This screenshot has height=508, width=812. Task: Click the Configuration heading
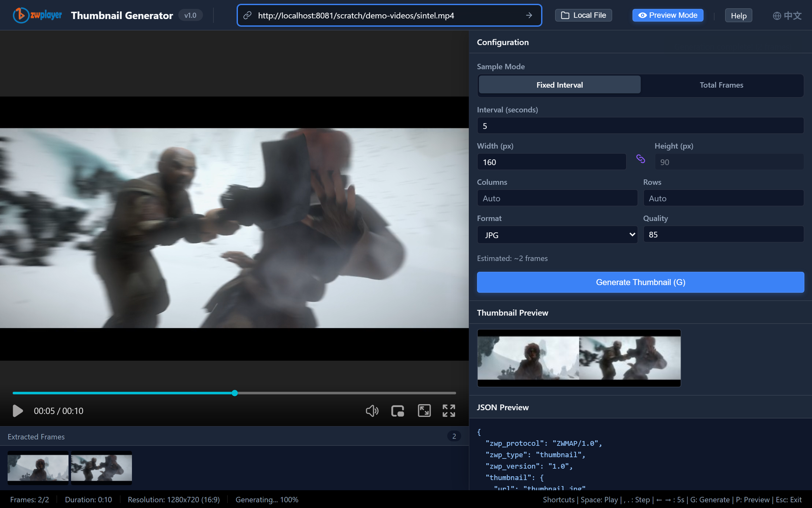point(503,42)
